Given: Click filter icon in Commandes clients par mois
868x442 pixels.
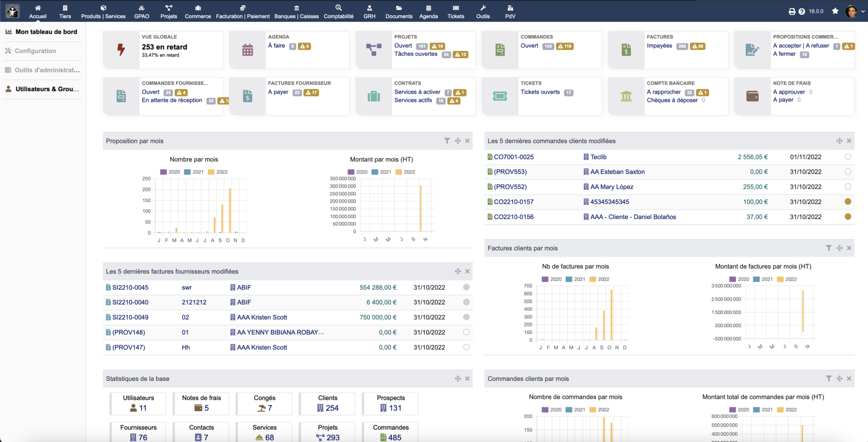Looking at the screenshot, I should tap(829, 379).
